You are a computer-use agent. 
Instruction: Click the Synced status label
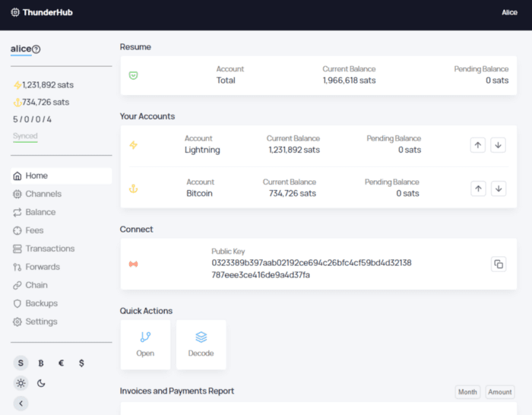25,136
